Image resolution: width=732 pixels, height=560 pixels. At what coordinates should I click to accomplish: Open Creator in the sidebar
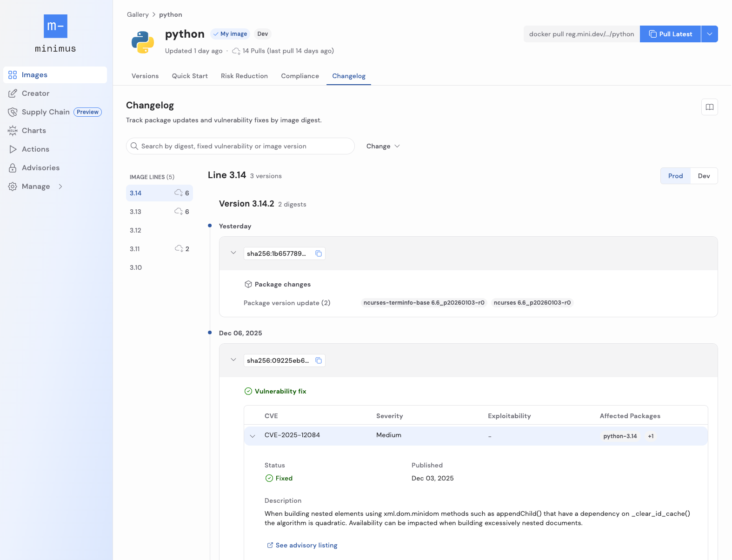click(55, 93)
